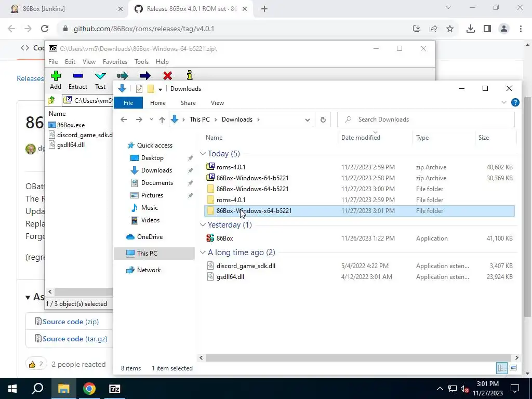532x399 pixels.
Task: Click the 7-Zip Move arrow icon
Action: (145, 75)
